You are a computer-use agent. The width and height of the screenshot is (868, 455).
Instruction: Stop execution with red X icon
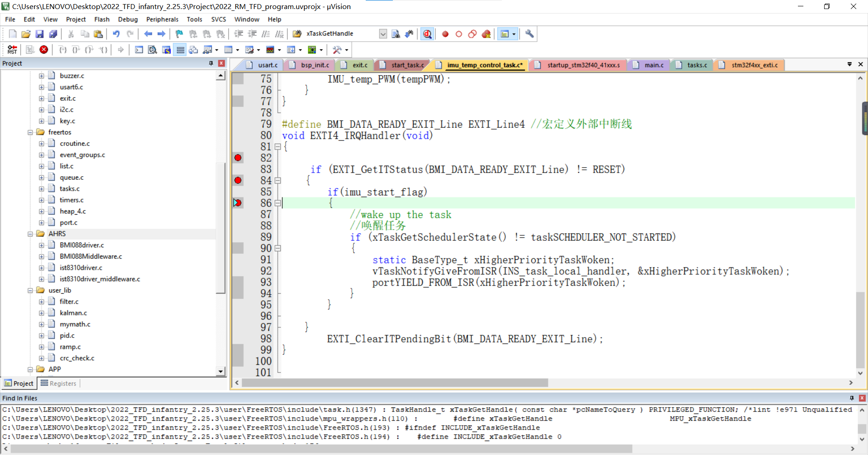[44, 50]
